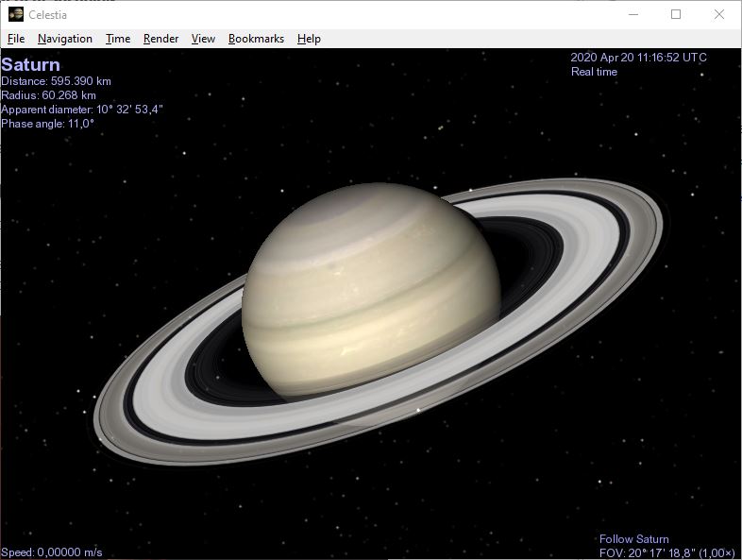Screen dimensions: 742x560
Task: Click the Saturn name heading
Action: pyautogui.click(x=30, y=64)
